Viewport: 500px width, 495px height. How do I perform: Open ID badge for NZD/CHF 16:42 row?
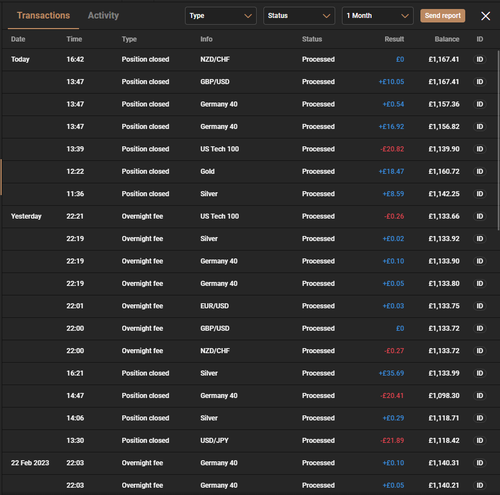point(480,59)
